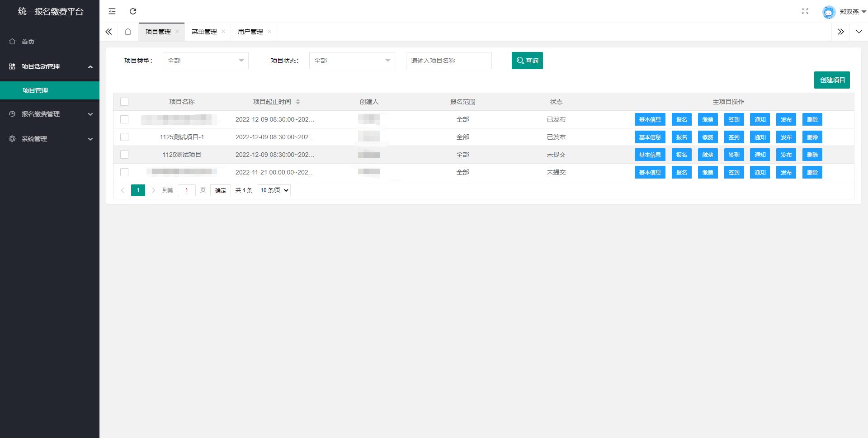868x438 pixels.
Task: Click the 未提交 status in 1125测试项目 row
Action: coord(556,155)
